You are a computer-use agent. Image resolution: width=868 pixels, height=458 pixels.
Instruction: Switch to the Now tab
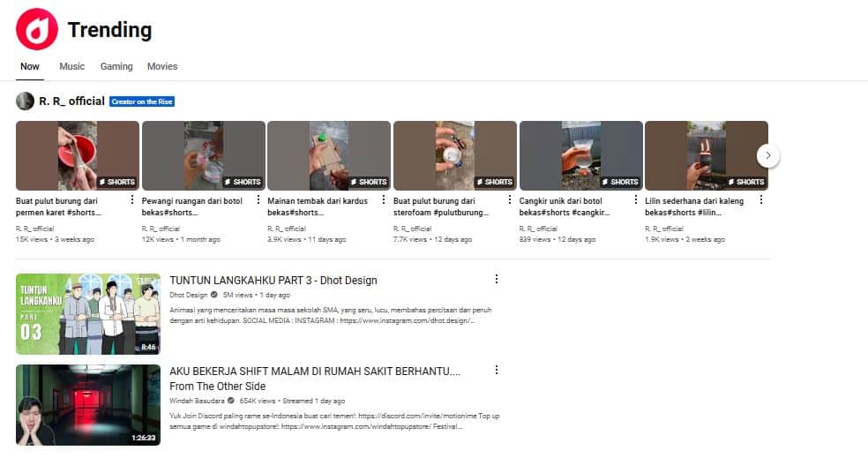30,66
